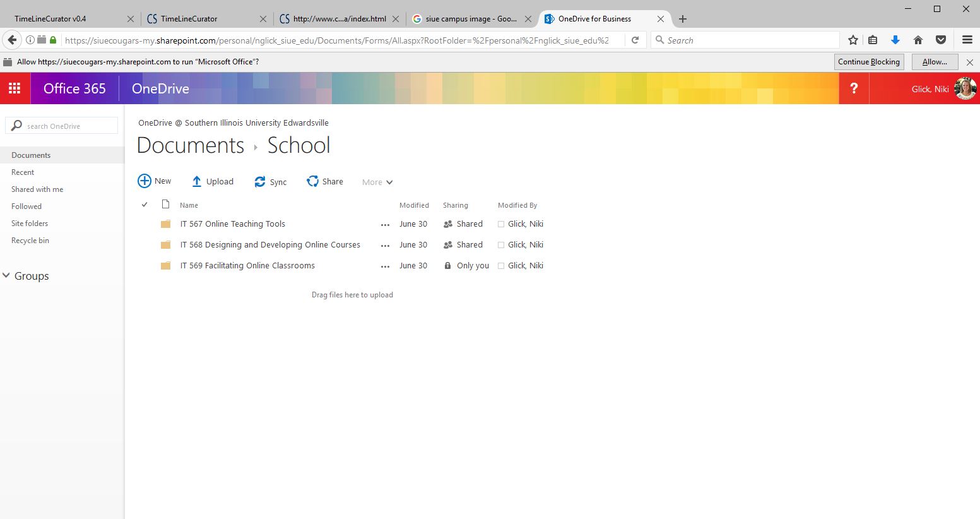The height and width of the screenshot is (519, 980).
Task: Switch to the siue campus image tab
Action: tap(471, 19)
